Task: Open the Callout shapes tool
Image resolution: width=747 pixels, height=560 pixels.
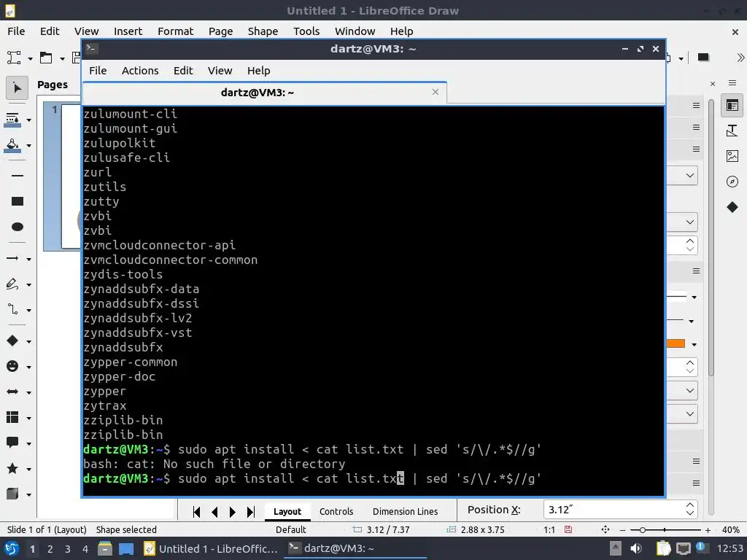Action: point(12,443)
